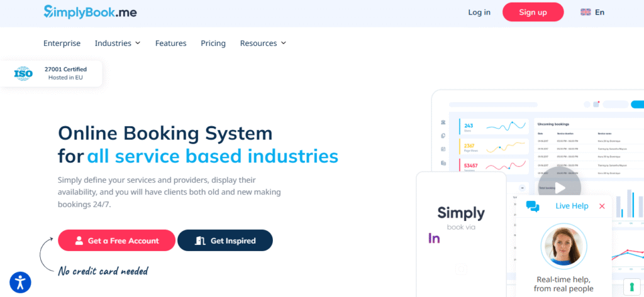Click the Log in link
Image resolution: width=644 pixels, height=297 pixels.
[x=479, y=12]
